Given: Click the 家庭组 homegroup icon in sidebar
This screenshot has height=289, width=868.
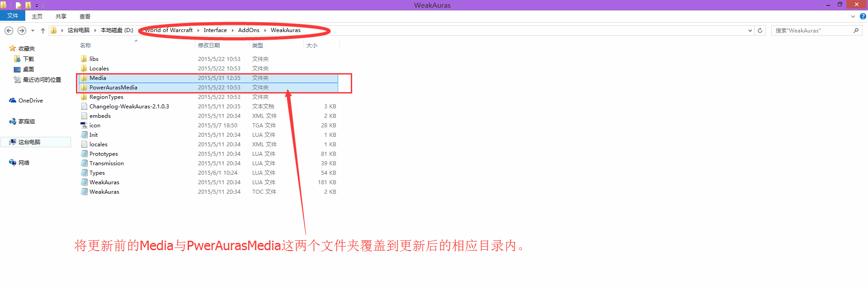Looking at the screenshot, I should click(x=13, y=121).
